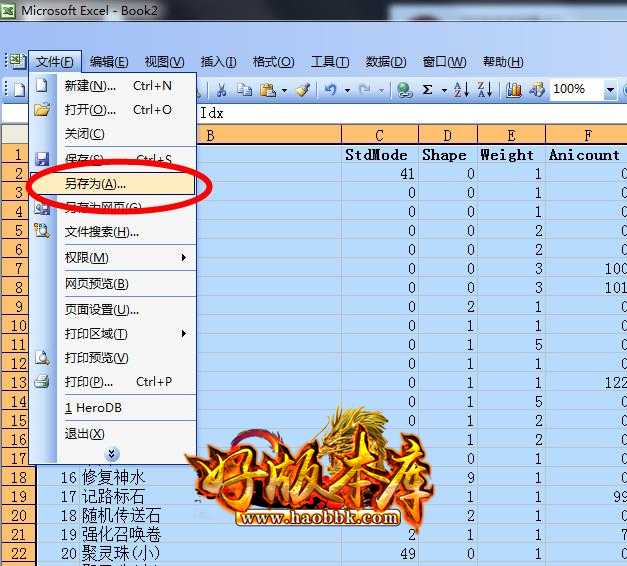Open the AutoSum functions dropdown arrow
The height and width of the screenshot is (566, 627).
point(444,91)
